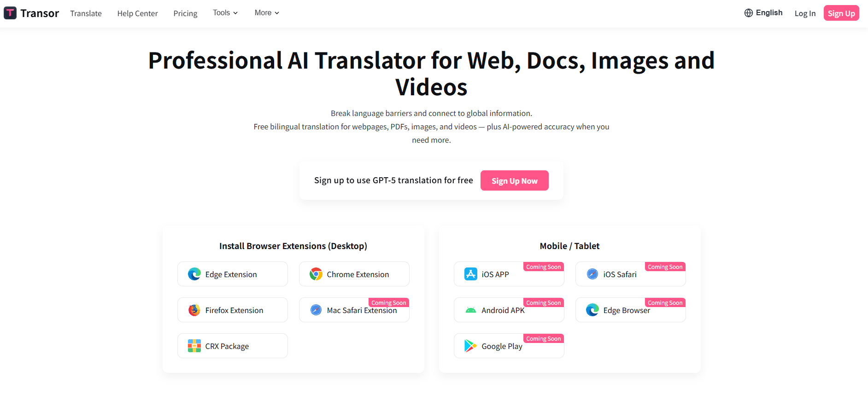868x395 pixels.
Task: Click 'Break language barriers and connect' tagline
Action: point(431,113)
